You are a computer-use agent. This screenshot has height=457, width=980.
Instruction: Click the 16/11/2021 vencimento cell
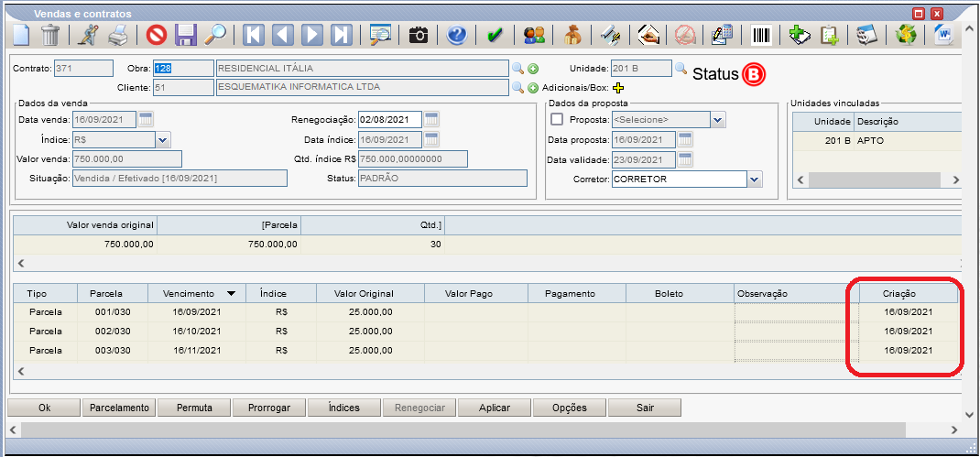[x=196, y=350]
